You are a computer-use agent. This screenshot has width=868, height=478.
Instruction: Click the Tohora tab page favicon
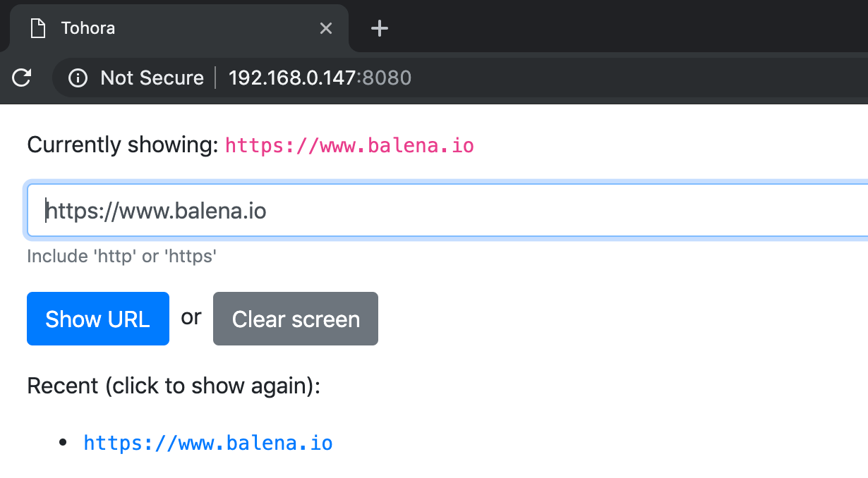[37, 28]
